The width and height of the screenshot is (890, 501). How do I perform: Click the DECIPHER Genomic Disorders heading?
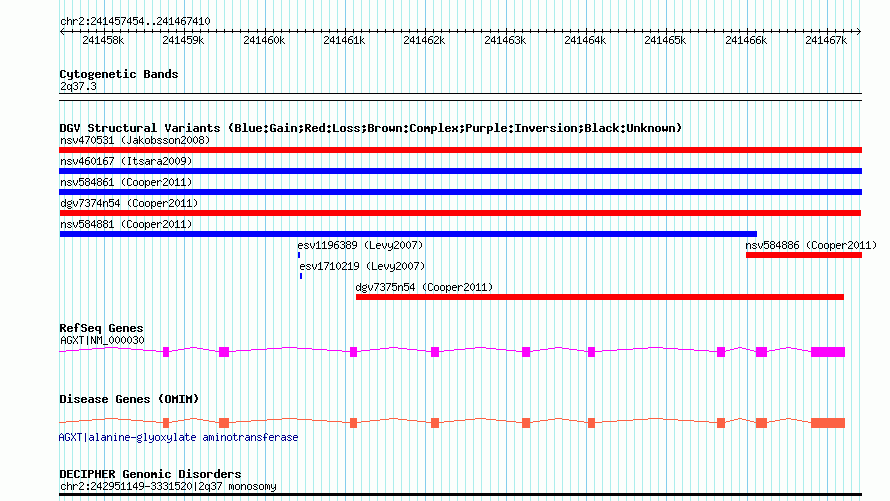(150, 474)
